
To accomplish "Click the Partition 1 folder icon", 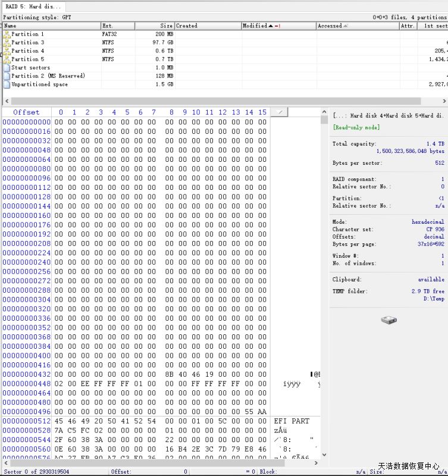I will (x=7, y=35).
